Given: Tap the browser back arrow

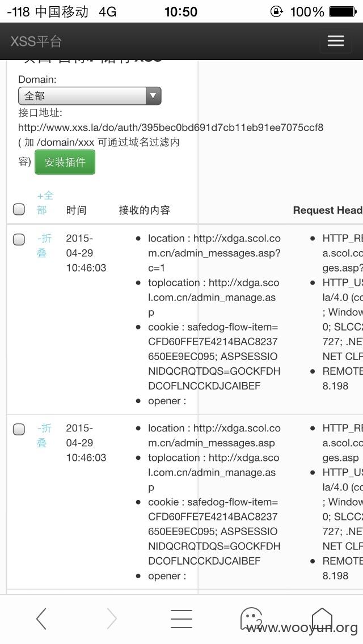Looking at the screenshot, I should (x=41, y=618).
